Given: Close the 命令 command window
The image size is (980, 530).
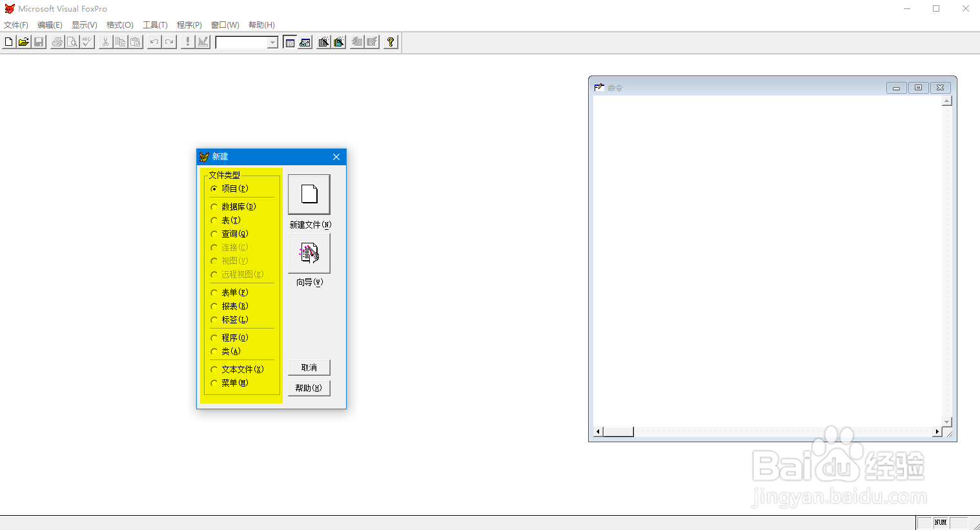Looking at the screenshot, I should pos(940,88).
